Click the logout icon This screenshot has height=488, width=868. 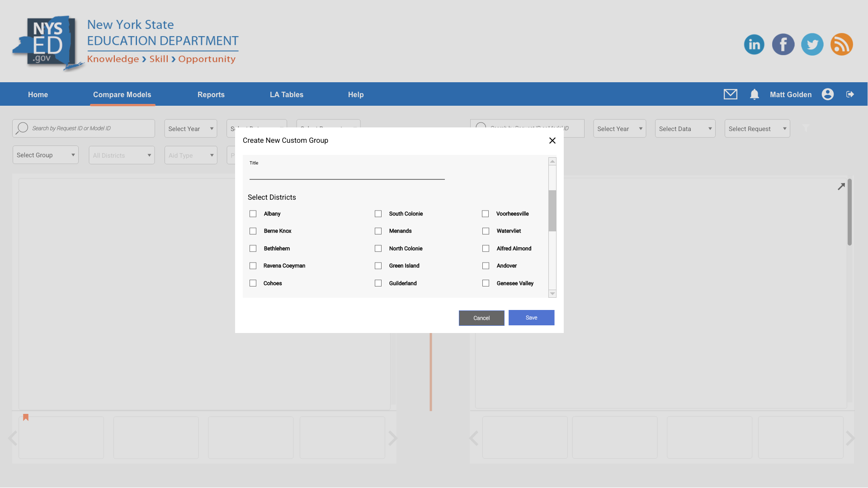850,94
